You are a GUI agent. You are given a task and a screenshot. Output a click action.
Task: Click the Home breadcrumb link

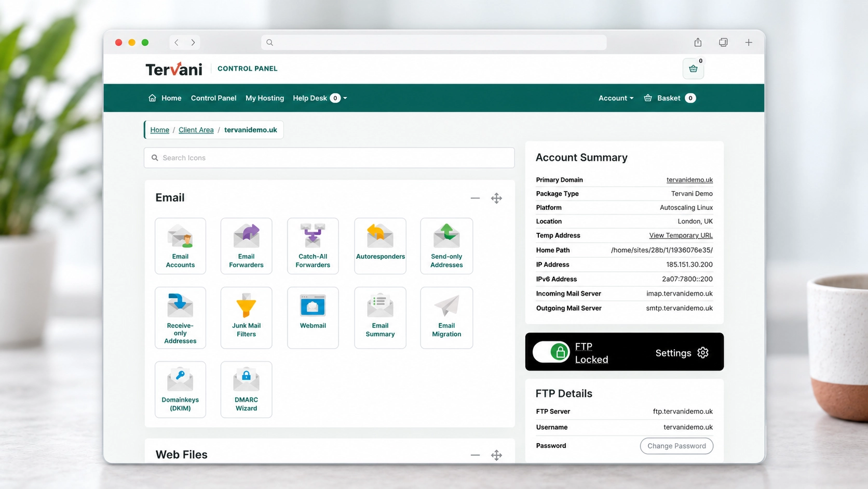pos(159,130)
